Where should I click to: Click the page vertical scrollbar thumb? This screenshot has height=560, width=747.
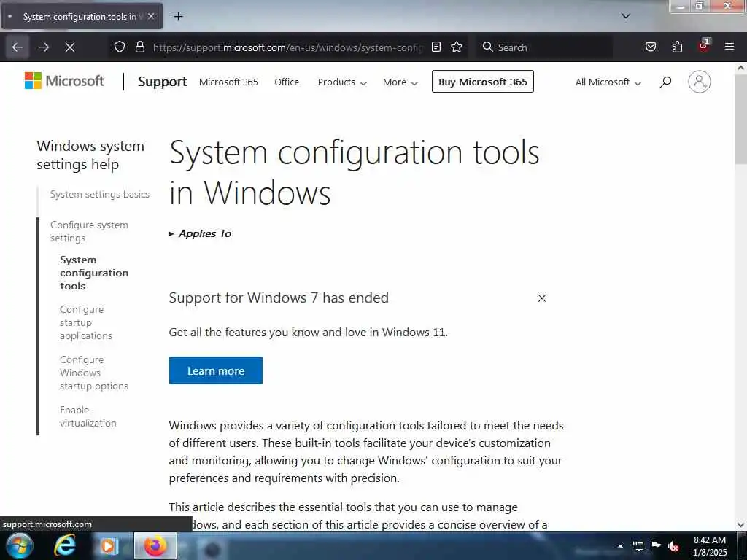(x=740, y=119)
